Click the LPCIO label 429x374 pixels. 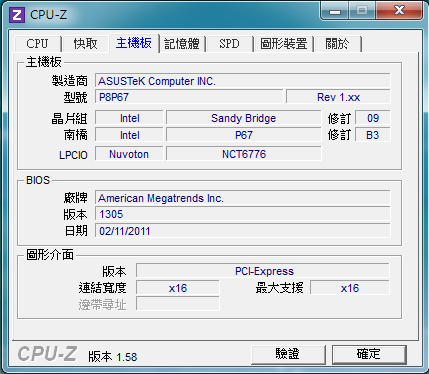click(x=73, y=155)
